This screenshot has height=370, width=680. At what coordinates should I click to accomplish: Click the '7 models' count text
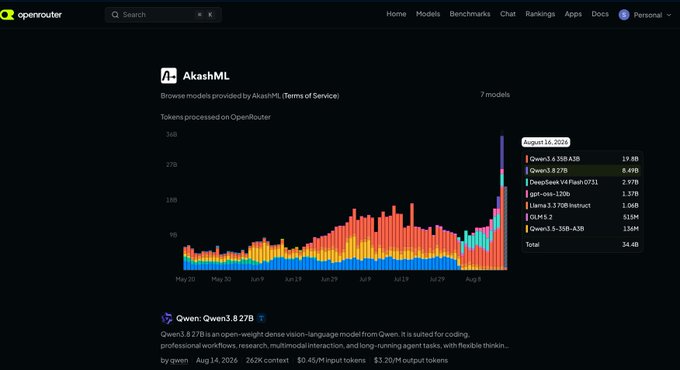[x=495, y=95]
